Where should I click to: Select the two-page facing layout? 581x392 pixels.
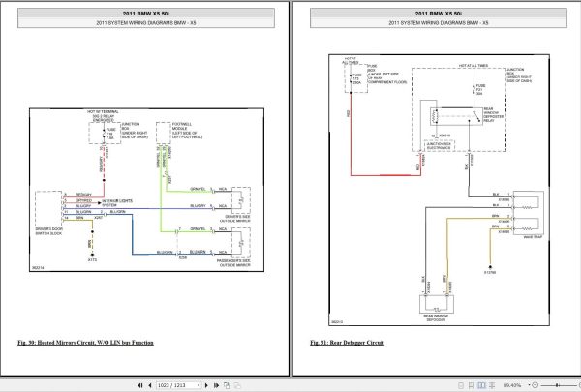click(481, 385)
